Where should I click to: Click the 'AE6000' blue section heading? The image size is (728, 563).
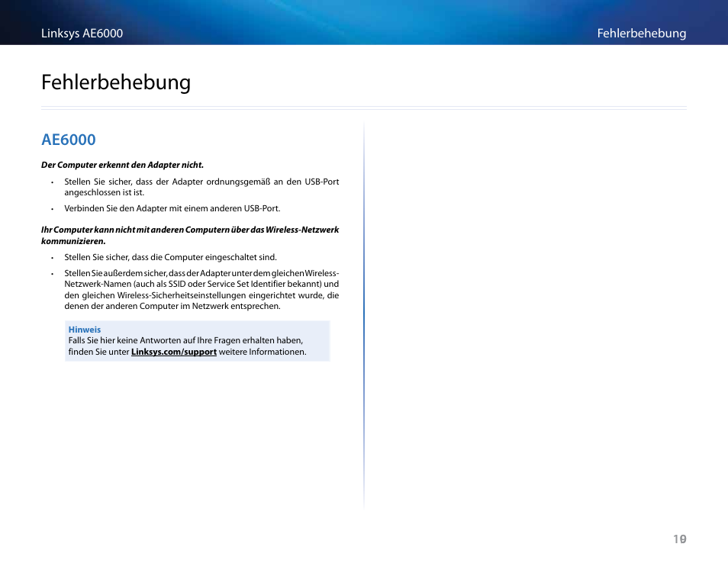pyautogui.click(x=68, y=140)
